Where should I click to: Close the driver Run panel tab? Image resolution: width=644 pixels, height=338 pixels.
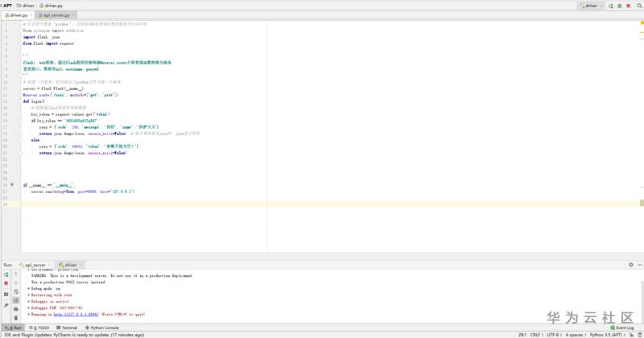pyautogui.click(x=80, y=265)
